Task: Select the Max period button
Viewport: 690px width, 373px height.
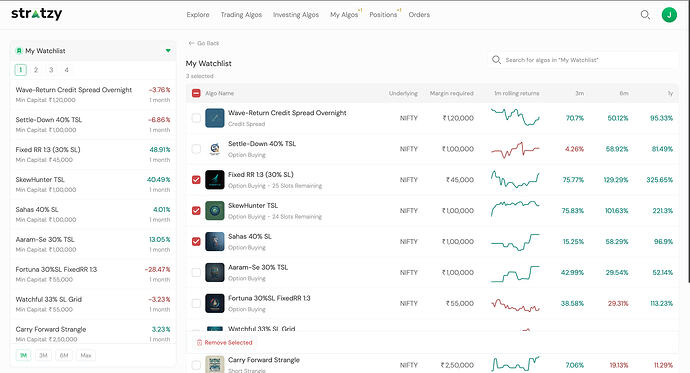Action: [86, 355]
